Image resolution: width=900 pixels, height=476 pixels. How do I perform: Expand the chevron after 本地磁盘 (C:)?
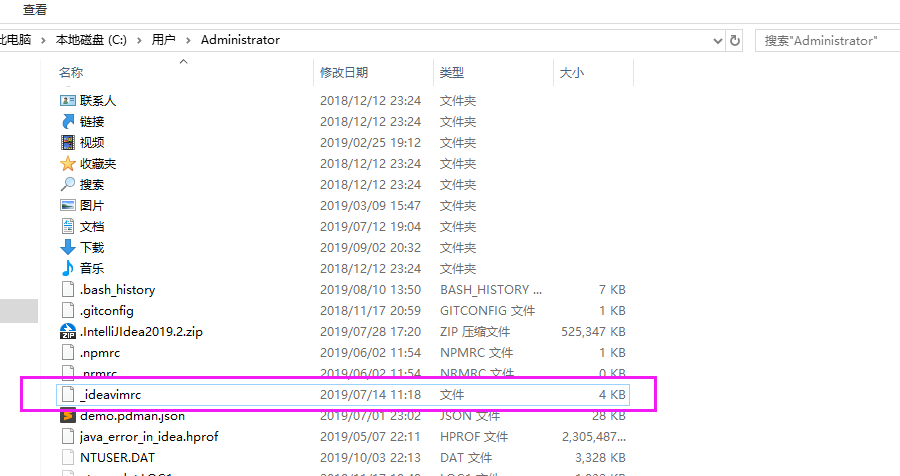coord(139,40)
